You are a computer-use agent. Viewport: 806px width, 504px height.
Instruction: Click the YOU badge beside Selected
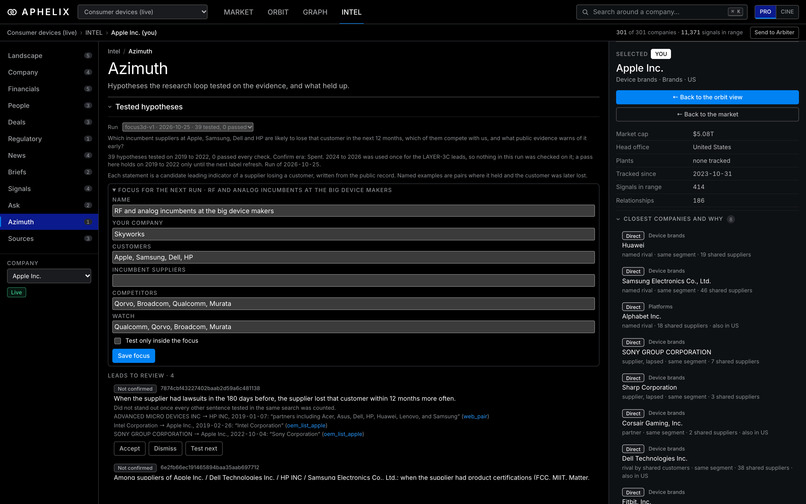pyautogui.click(x=661, y=54)
